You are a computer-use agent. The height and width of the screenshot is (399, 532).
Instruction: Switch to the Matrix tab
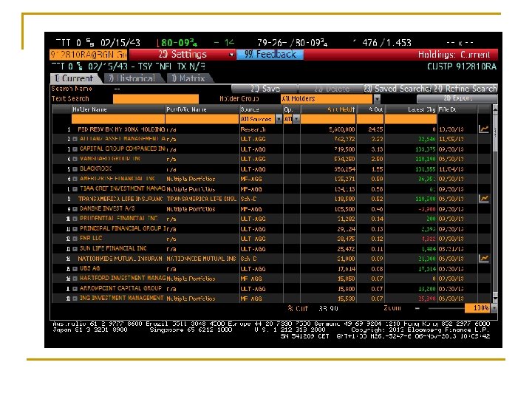point(190,78)
